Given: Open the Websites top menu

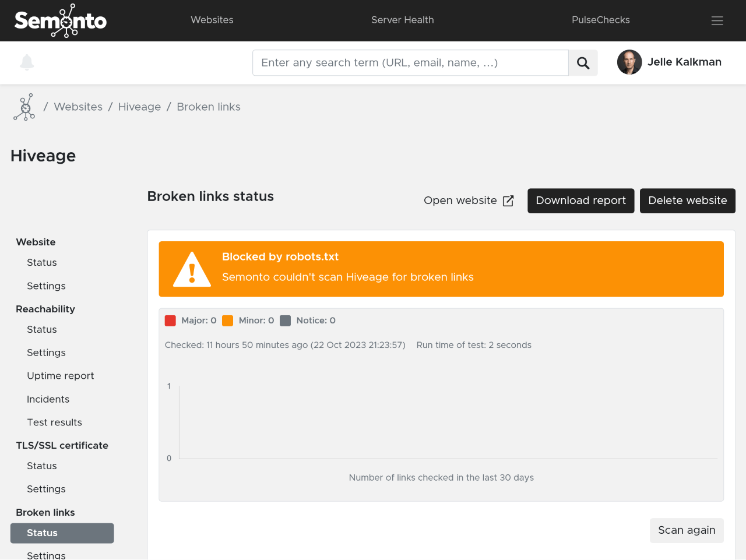Looking at the screenshot, I should 212,20.
